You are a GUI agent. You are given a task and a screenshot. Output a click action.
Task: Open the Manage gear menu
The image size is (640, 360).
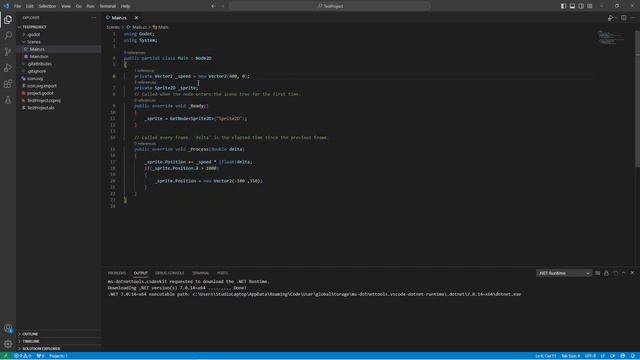[x=8, y=344]
